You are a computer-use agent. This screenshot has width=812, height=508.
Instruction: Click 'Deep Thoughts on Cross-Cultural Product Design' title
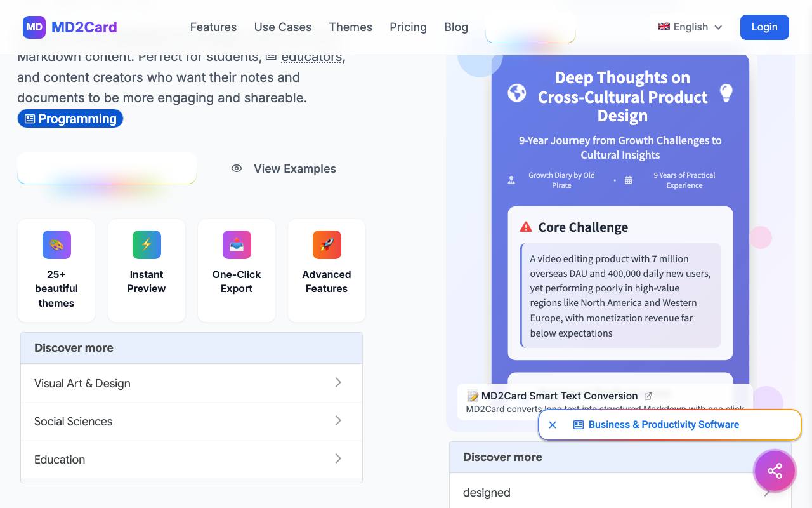[622, 97]
